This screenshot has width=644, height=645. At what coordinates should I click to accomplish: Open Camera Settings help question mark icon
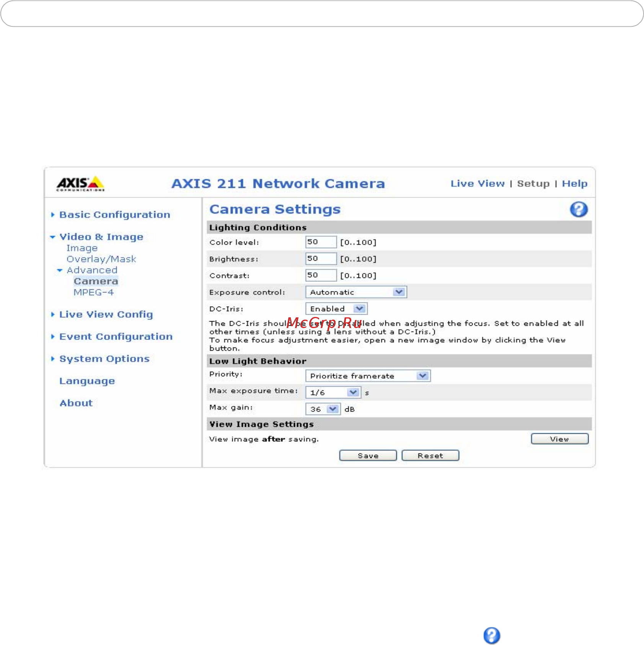(x=579, y=209)
